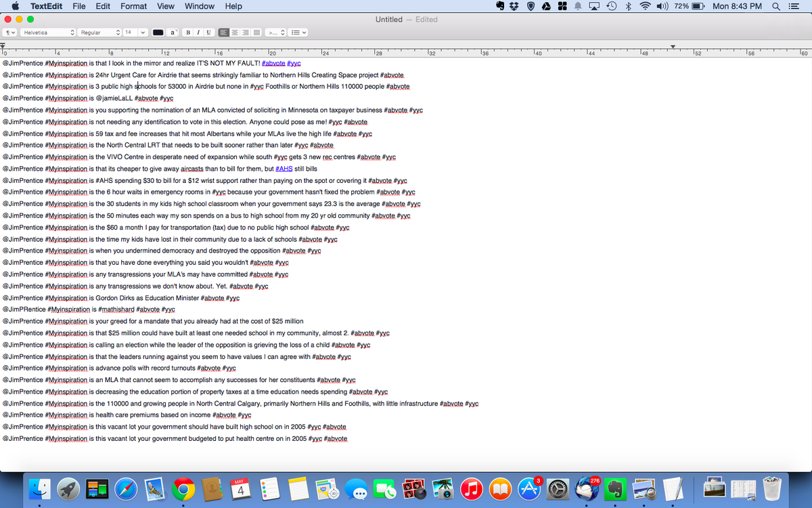Toggle italic formatting button

tap(197, 33)
